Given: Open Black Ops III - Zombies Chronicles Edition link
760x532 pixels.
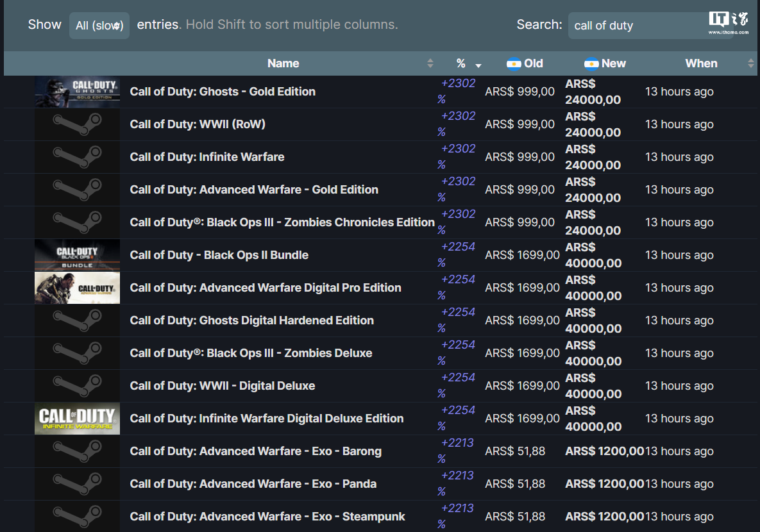Looking at the screenshot, I should (282, 222).
